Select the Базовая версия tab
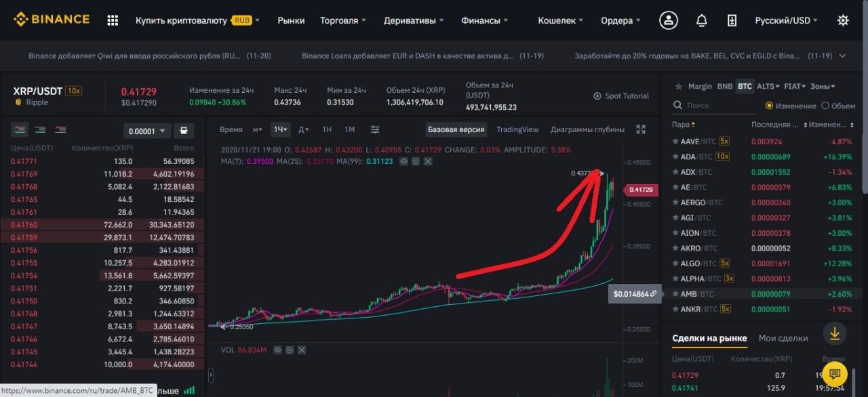868x397 pixels. click(456, 129)
